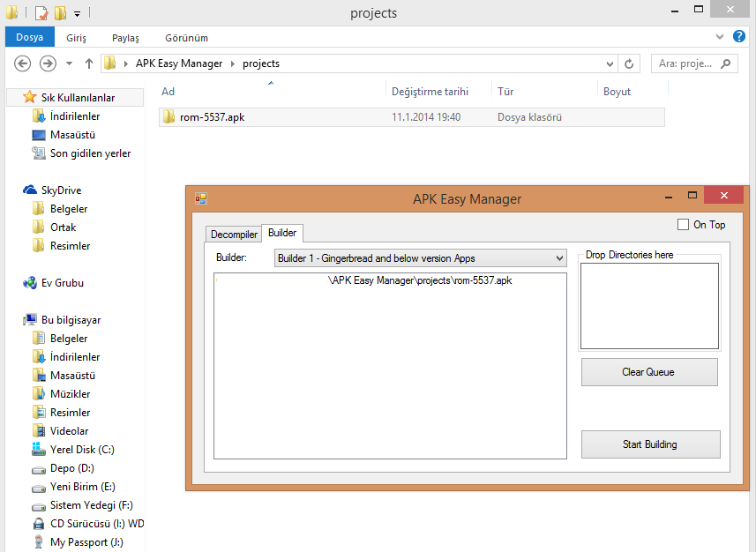The height and width of the screenshot is (552, 756).
Task: Expand the ribbon with the chevron
Action: pyautogui.click(x=717, y=38)
